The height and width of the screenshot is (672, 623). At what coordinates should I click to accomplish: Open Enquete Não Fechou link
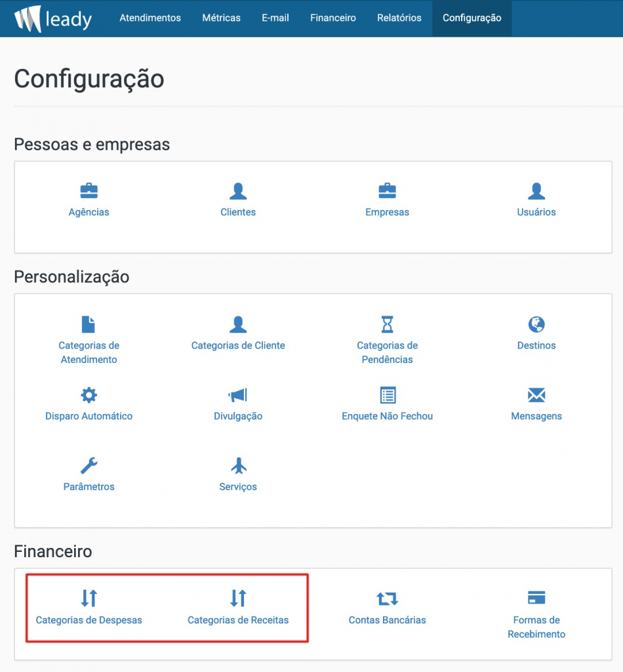(388, 416)
